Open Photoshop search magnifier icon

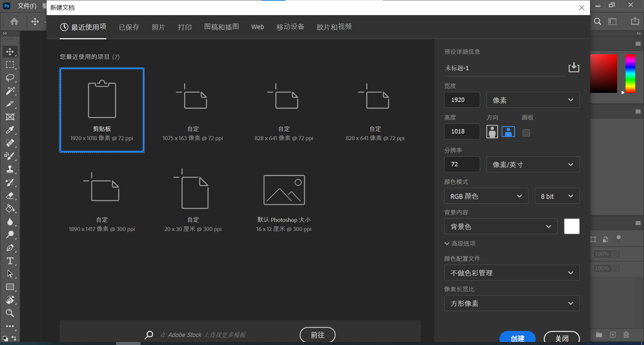pyautogui.click(x=597, y=21)
